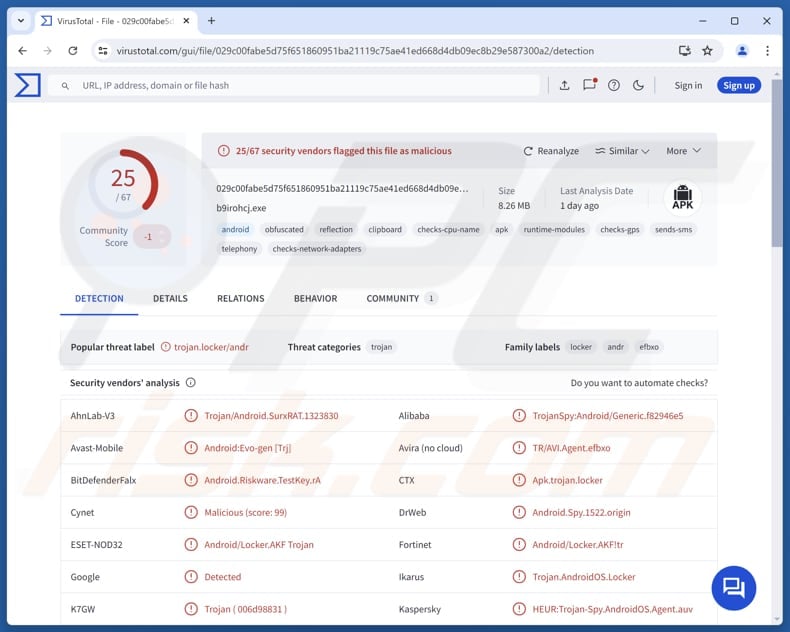The width and height of the screenshot is (790, 632).
Task: Click the browser back arrow
Action: (23, 51)
